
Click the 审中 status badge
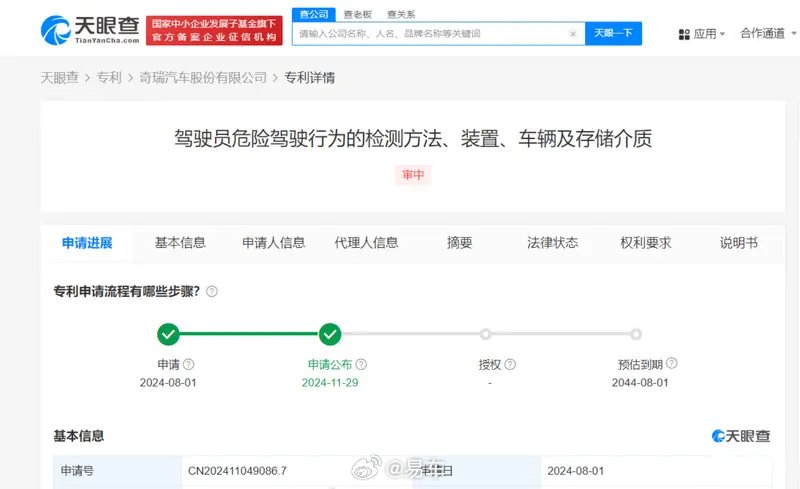click(413, 175)
